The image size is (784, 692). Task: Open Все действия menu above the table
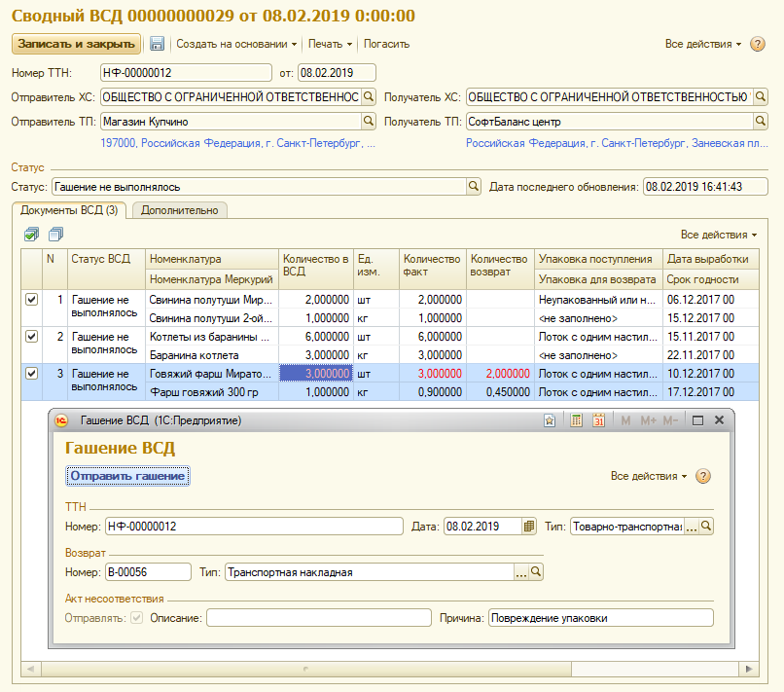tap(719, 235)
